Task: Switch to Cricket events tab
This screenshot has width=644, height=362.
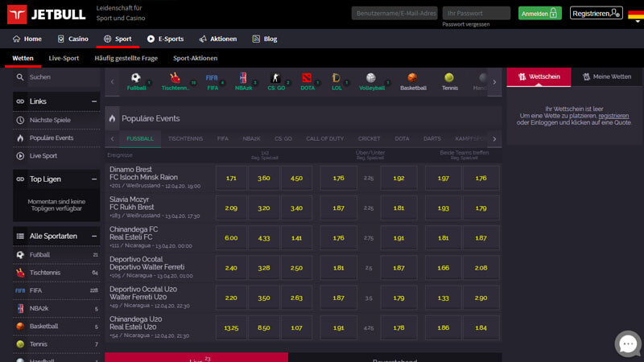Action: pos(369,138)
